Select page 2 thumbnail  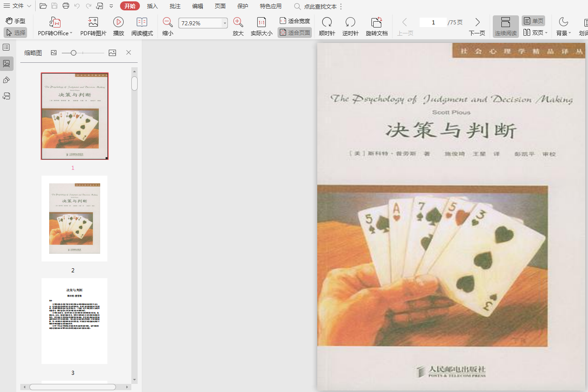point(74,219)
